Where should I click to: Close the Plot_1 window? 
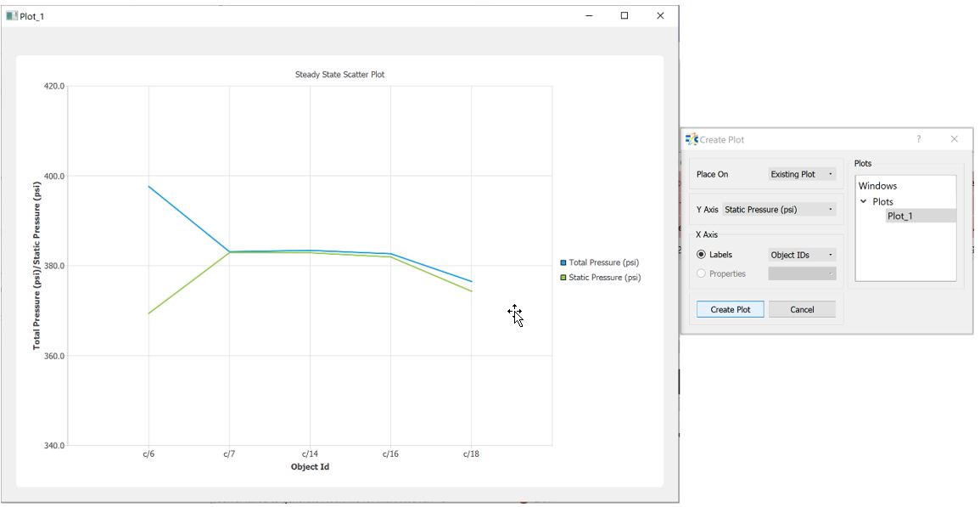click(660, 16)
